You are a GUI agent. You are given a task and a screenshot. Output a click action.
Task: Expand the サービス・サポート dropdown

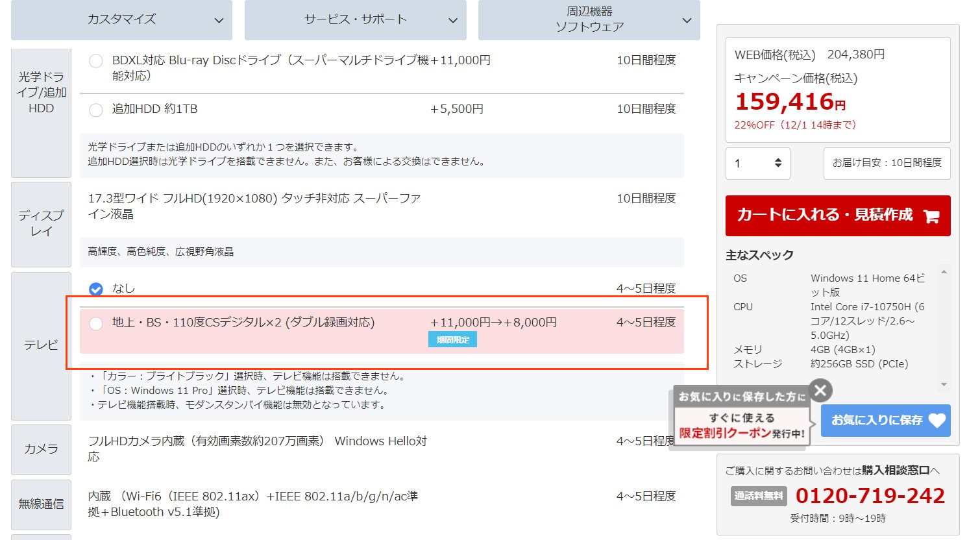click(x=355, y=19)
